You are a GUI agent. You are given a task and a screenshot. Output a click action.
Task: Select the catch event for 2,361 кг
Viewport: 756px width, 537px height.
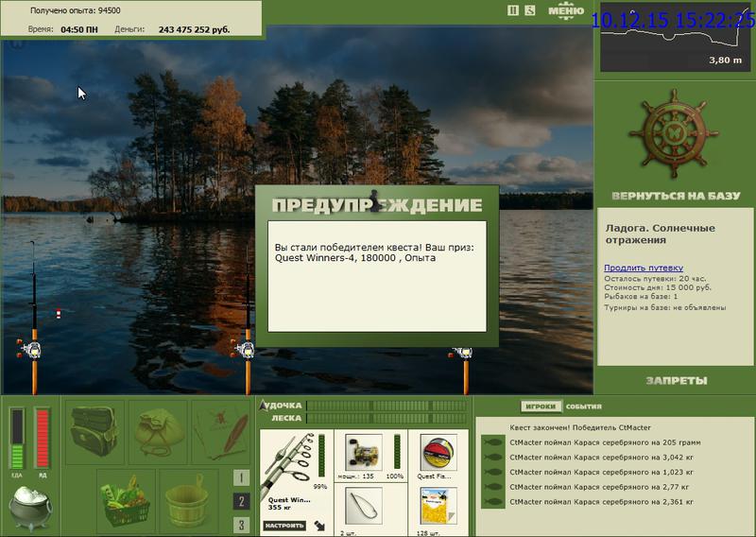click(601, 502)
